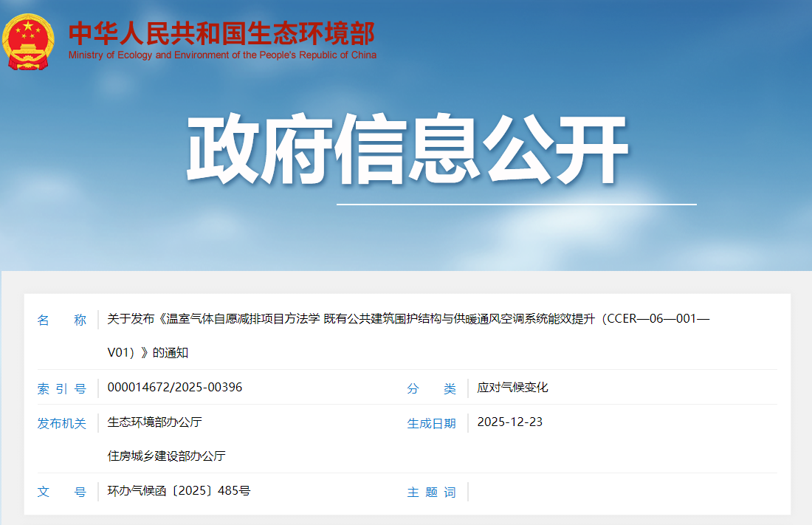Click the date 2025-12-23
The image size is (812, 525).
tap(509, 422)
